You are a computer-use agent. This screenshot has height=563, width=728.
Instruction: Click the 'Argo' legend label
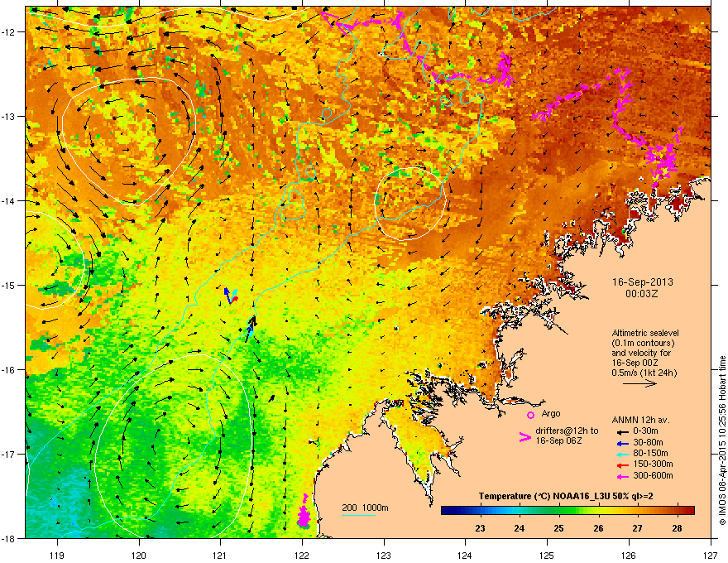[x=551, y=413]
